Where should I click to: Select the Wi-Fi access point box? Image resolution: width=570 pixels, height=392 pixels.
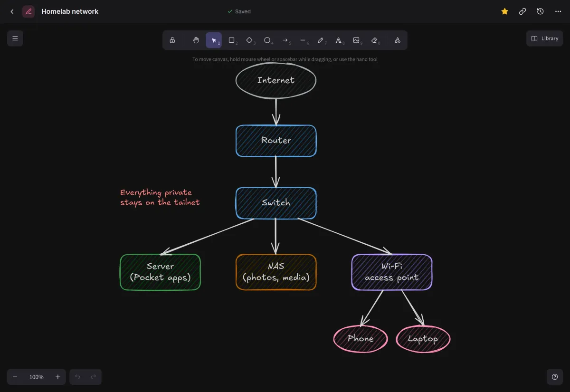pos(392,272)
